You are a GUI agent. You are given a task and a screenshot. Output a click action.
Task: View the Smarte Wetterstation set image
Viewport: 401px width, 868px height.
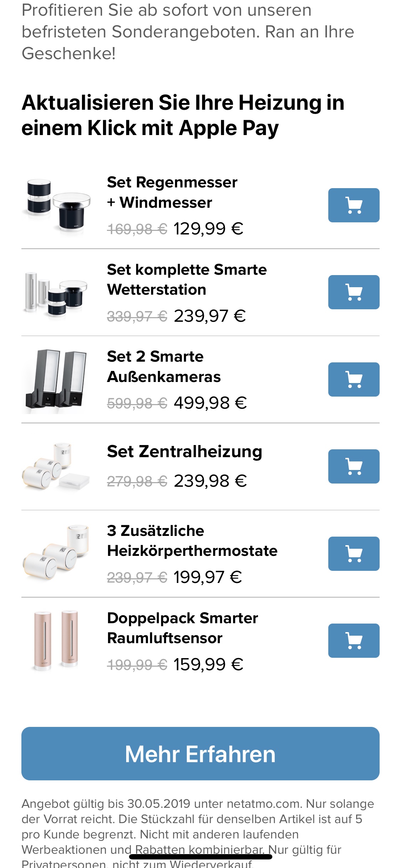pyautogui.click(x=56, y=293)
